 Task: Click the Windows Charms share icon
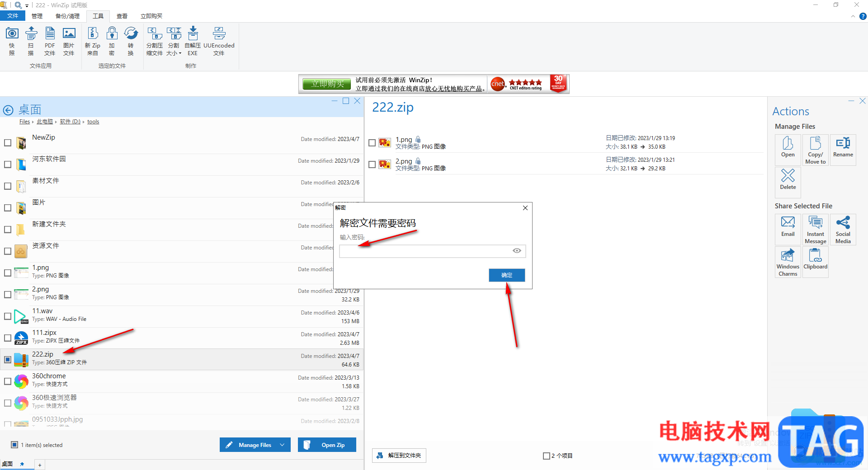(x=788, y=262)
